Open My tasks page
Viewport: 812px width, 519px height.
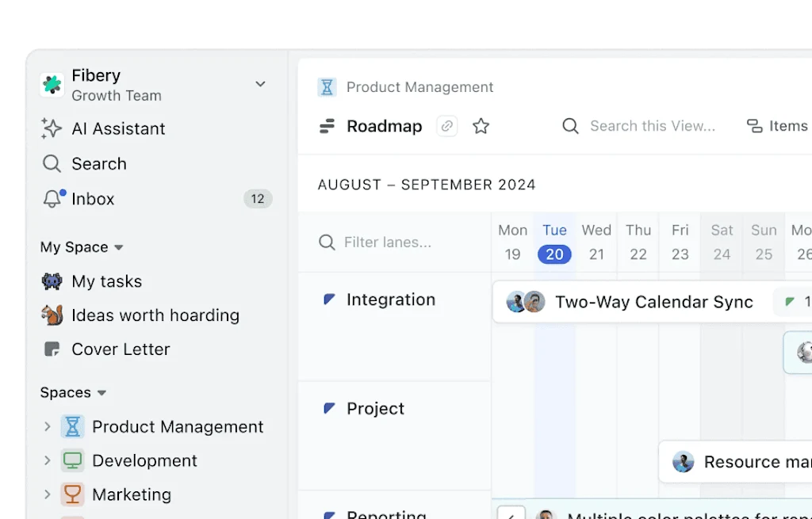pos(107,281)
